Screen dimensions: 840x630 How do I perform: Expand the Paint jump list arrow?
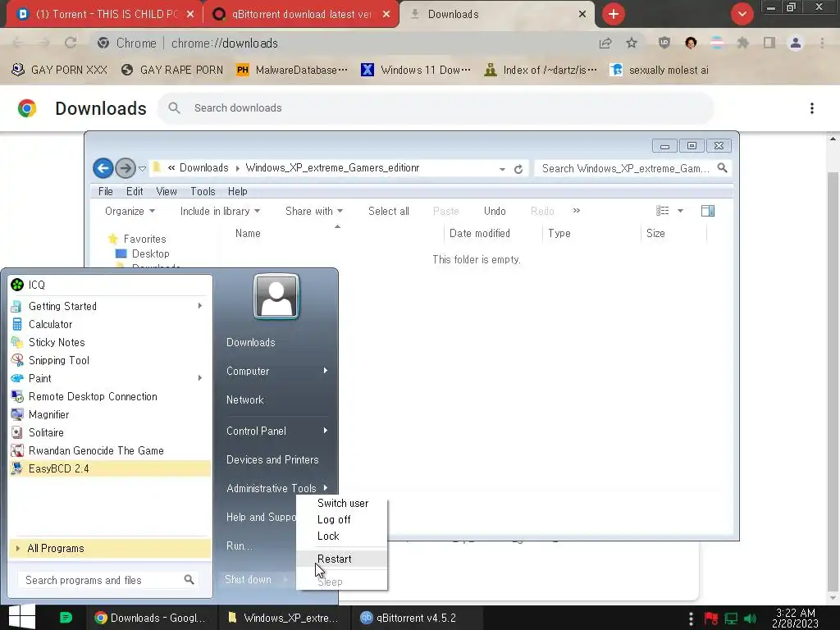coord(200,378)
